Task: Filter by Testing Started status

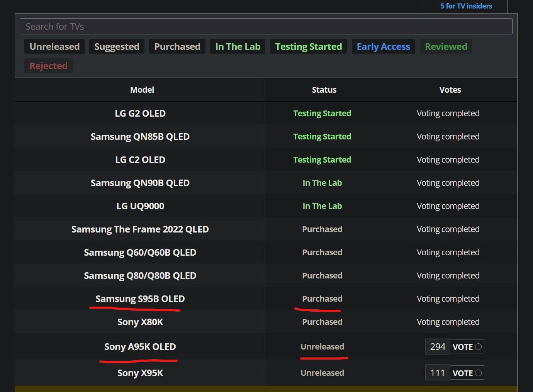Action: pyautogui.click(x=308, y=46)
